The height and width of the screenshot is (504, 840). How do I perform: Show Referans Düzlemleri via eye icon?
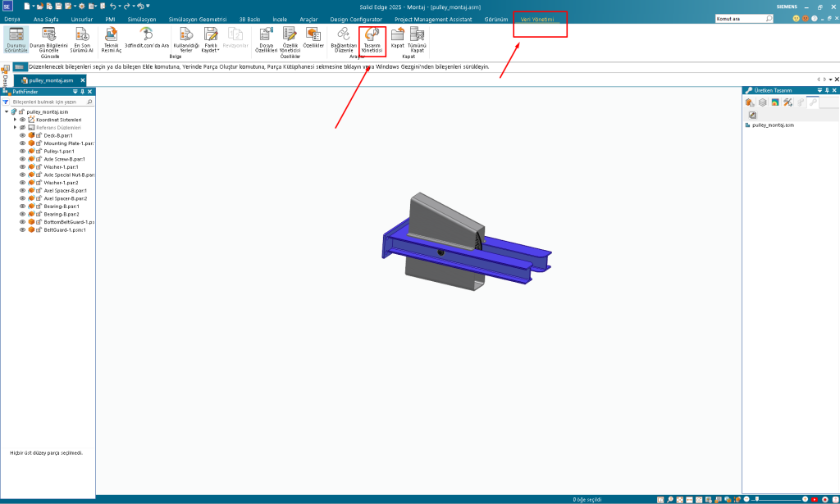pyautogui.click(x=23, y=128)
